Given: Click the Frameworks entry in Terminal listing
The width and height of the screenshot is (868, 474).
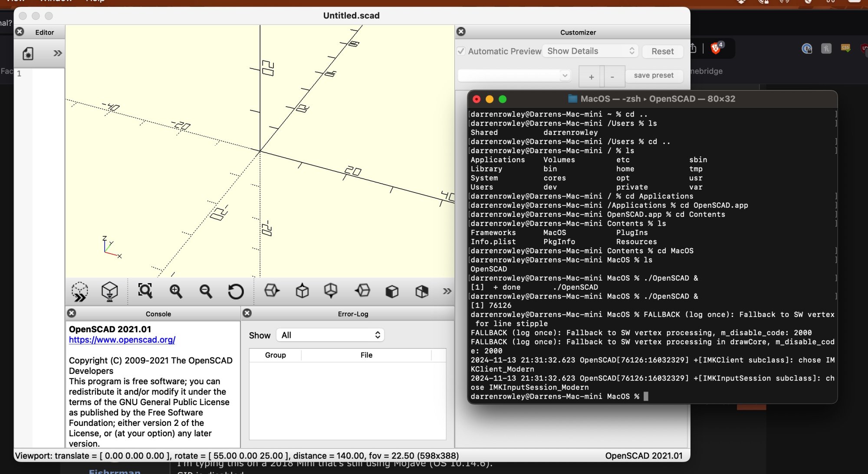Looking at the screenshot, I should (x=493, y=232).
